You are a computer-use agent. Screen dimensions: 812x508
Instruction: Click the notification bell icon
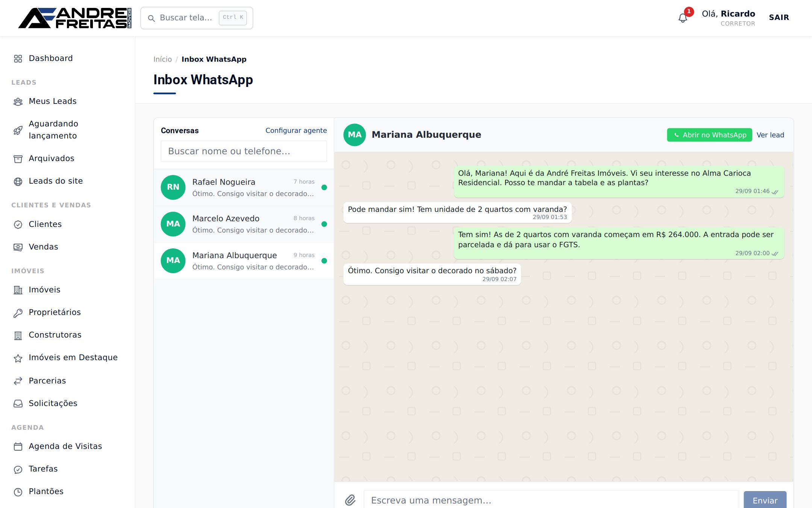click(x=683, y=18)
